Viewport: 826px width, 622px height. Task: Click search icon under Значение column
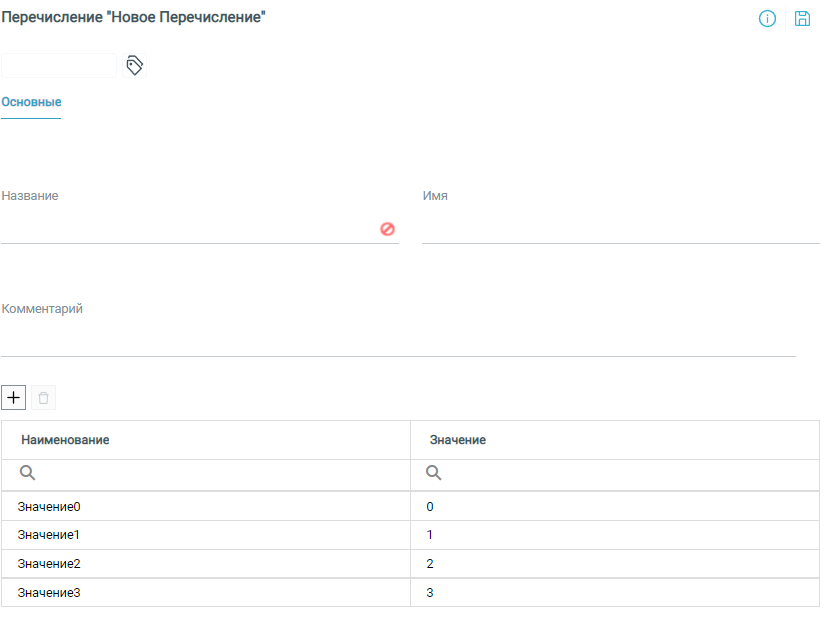tap(434, 474)
